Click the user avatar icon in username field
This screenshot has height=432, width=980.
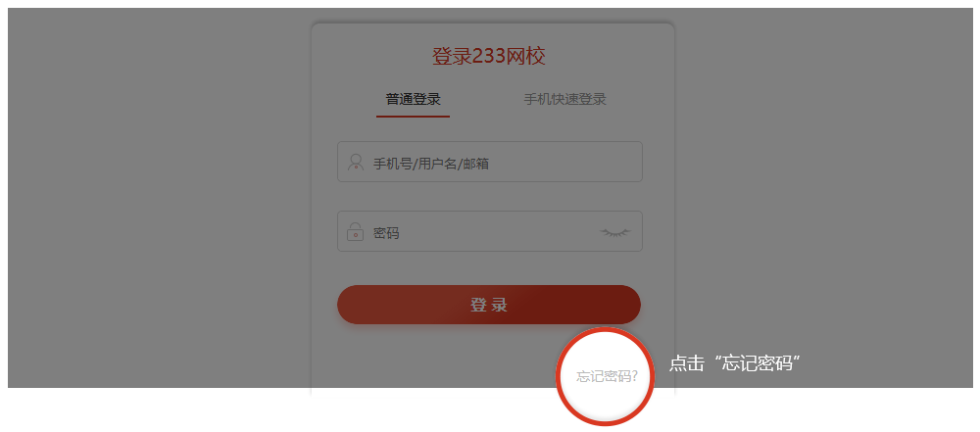(x=355, y=163)
